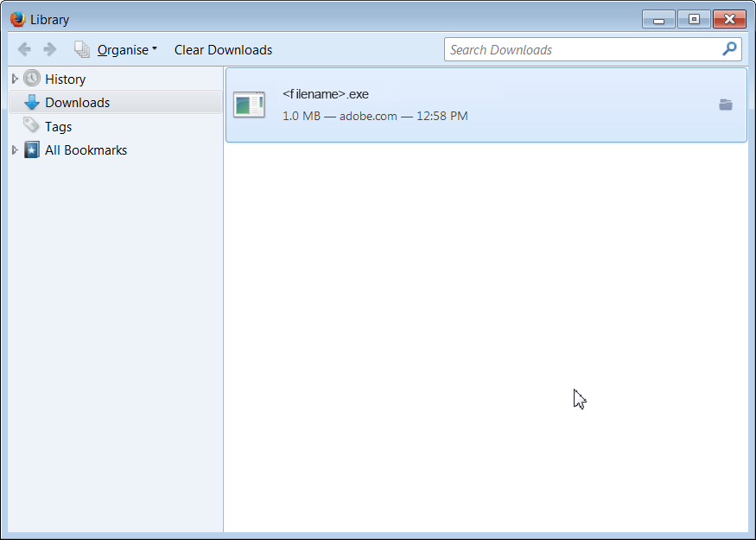Click the Organise pages icon
The height and width of the screenshot is (540, 756).
click(82, 49)
